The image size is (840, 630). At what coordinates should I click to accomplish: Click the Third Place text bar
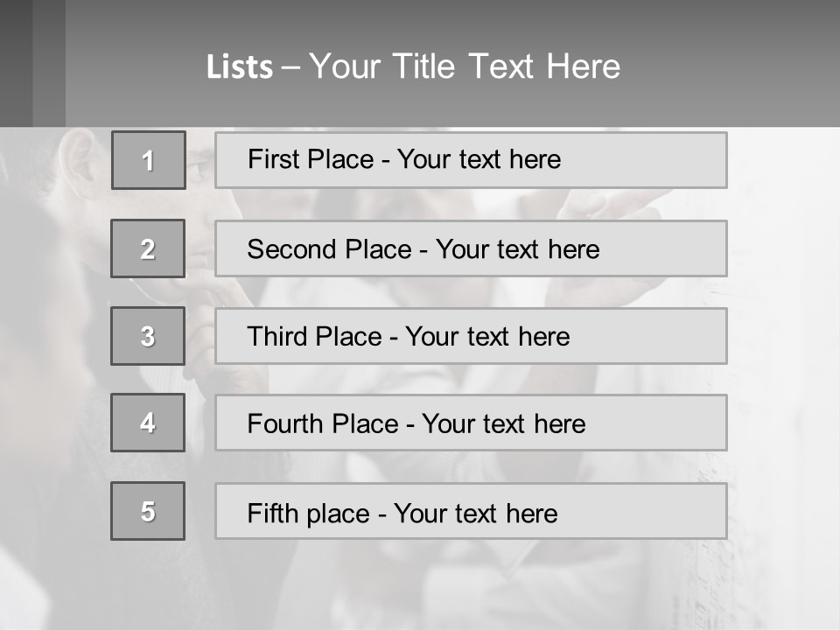coord(471,336)
